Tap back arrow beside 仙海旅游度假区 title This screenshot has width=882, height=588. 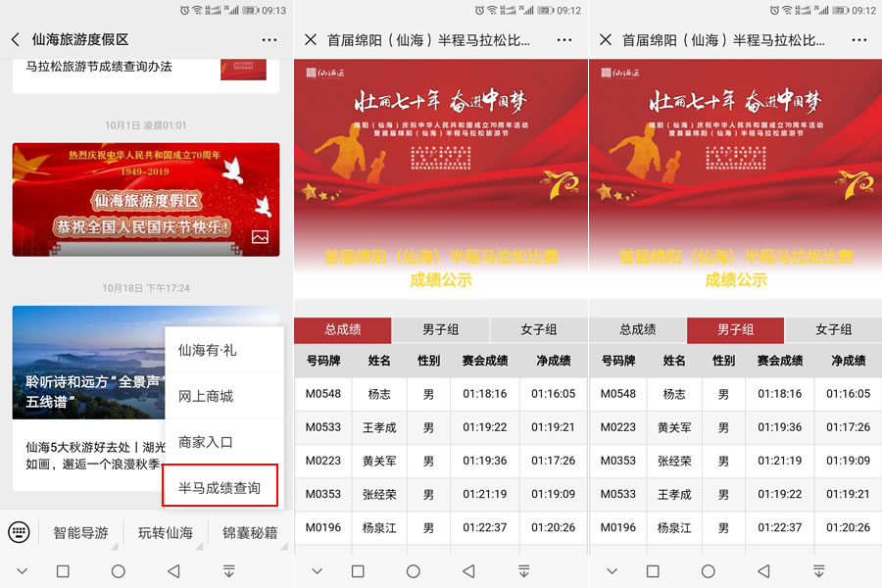point(15,39)
